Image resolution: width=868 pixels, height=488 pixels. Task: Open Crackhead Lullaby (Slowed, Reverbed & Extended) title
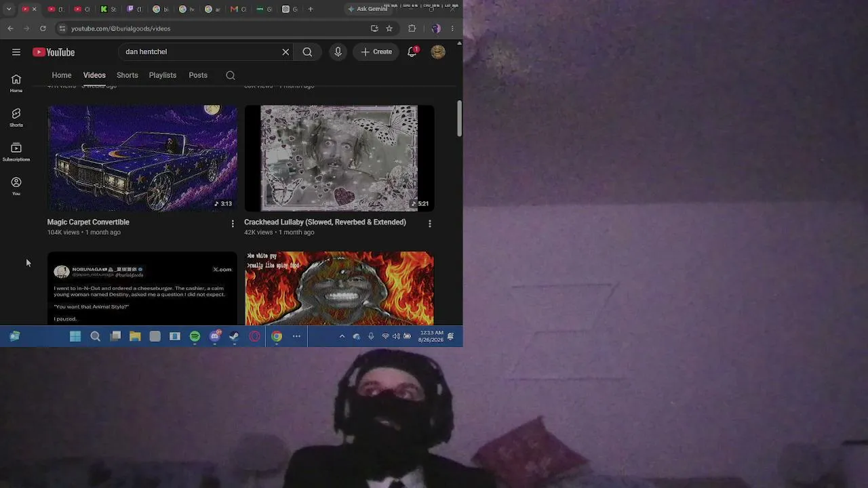click(325, 222)
